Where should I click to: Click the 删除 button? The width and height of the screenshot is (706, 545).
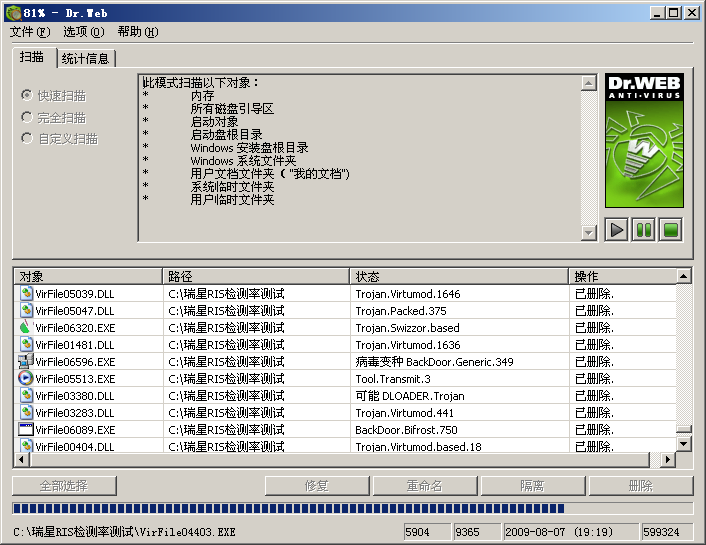pyautogui.click(x=641, y=486)
